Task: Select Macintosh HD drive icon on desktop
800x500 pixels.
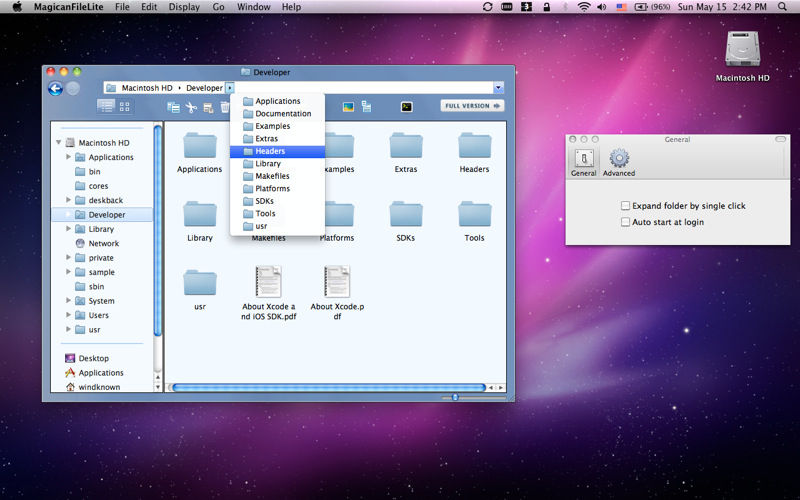Action: point(742,49)
